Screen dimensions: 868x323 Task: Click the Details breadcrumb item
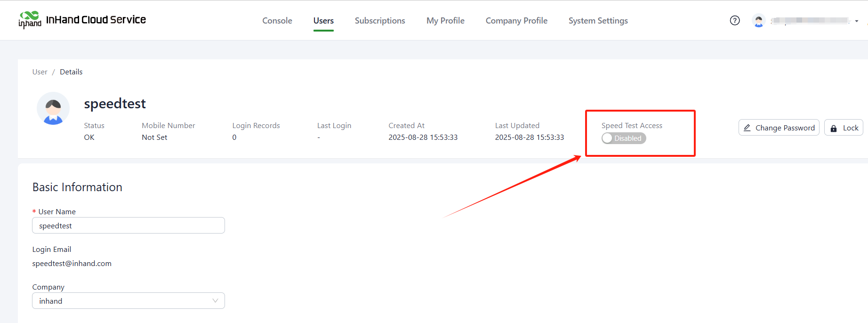[71, 72]
